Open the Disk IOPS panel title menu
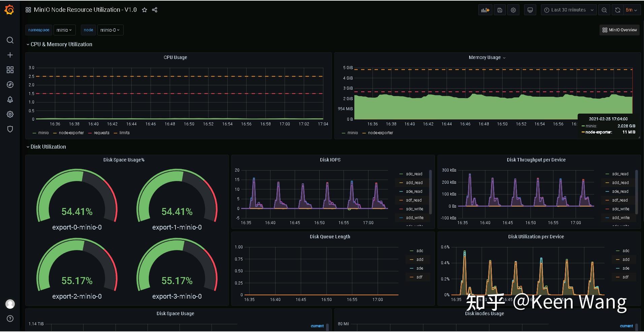Image resolution: width=644 pixels, height=332 pixels. tap(330, 160)
